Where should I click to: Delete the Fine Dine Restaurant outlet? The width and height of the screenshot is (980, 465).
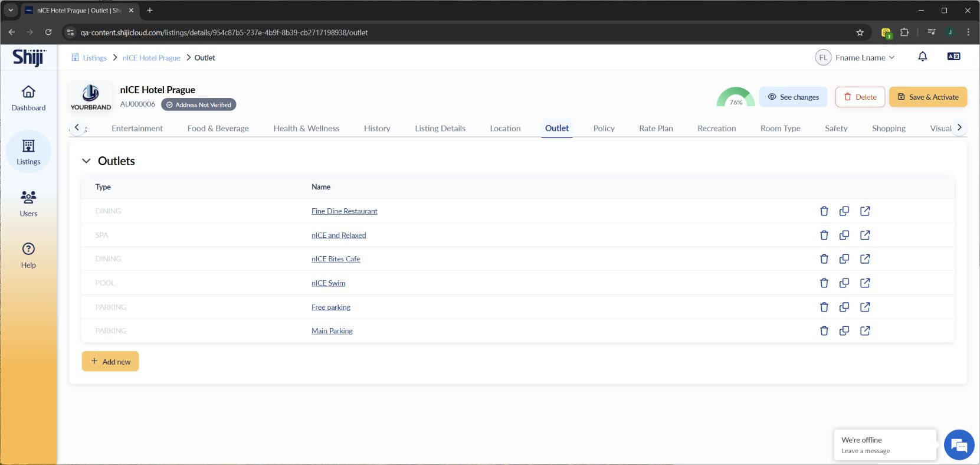pos(824,211)
